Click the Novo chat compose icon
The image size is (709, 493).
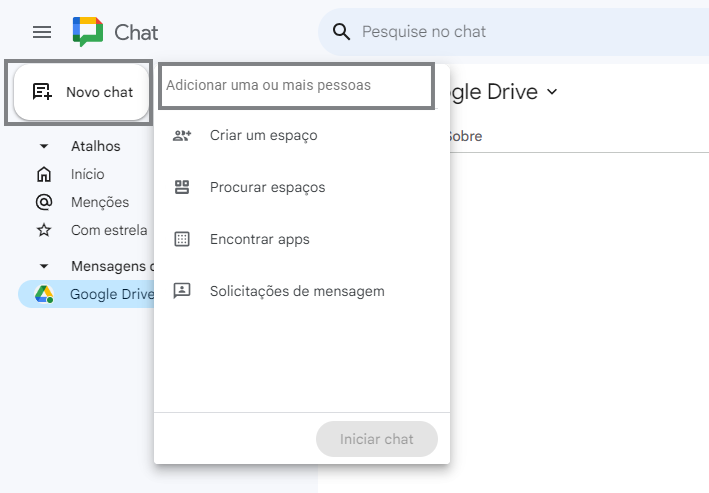click(x=42, y=92)
